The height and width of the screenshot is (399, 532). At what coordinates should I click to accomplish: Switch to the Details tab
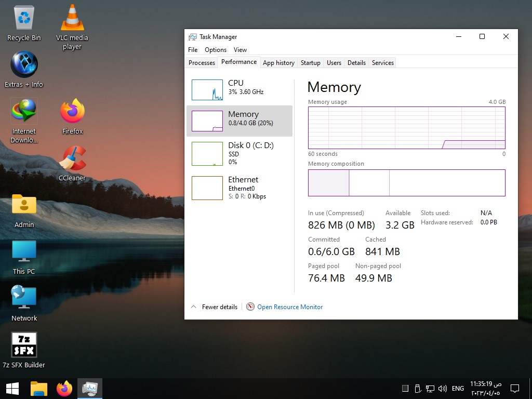356,63
